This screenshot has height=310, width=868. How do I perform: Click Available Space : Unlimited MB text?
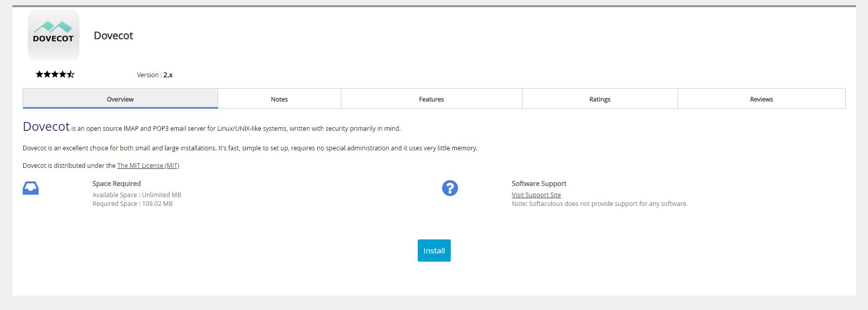click(x=137, y=195)
